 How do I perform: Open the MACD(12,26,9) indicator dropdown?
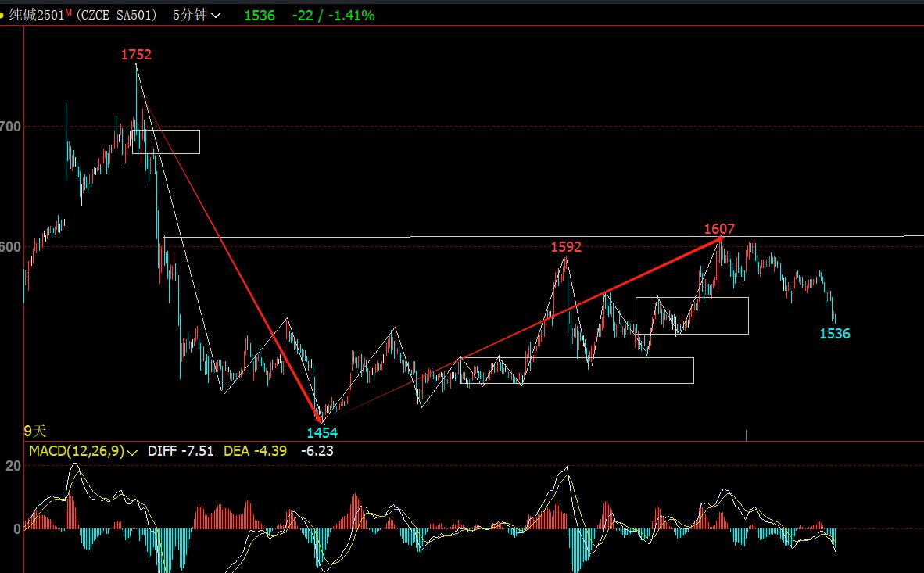tap(83, 451)
